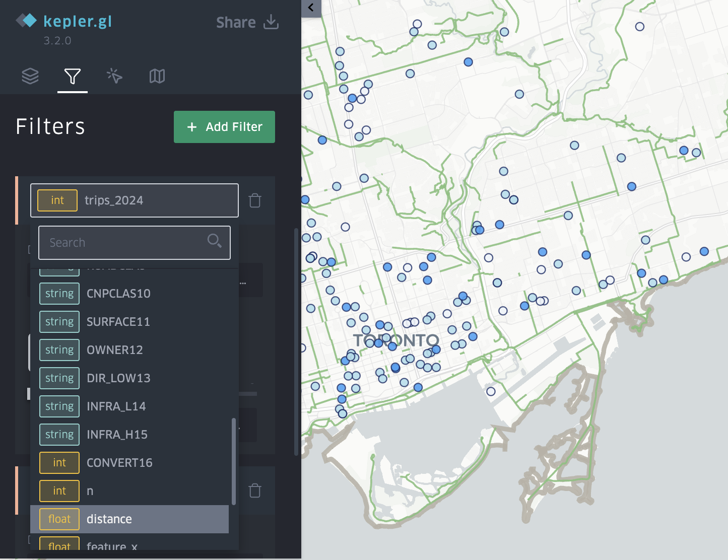The image size is (728, 560).
Task: Open the Base map tab
Action: pos(157,76)
